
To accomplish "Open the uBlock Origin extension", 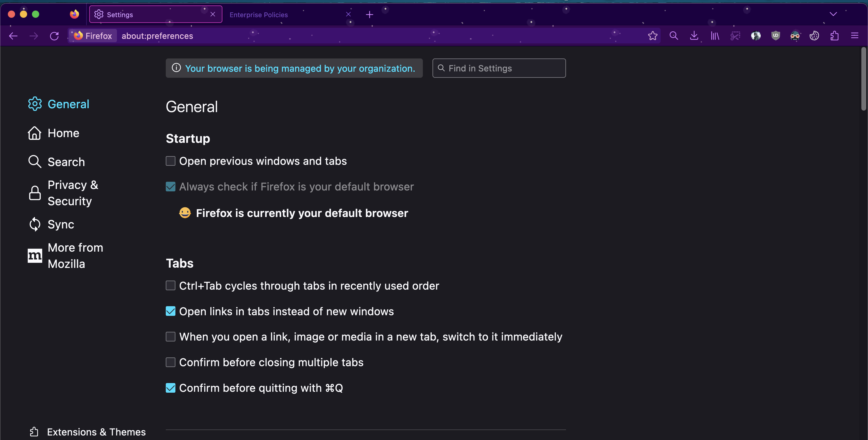I will pyautogui.click(x=776, y=36).
